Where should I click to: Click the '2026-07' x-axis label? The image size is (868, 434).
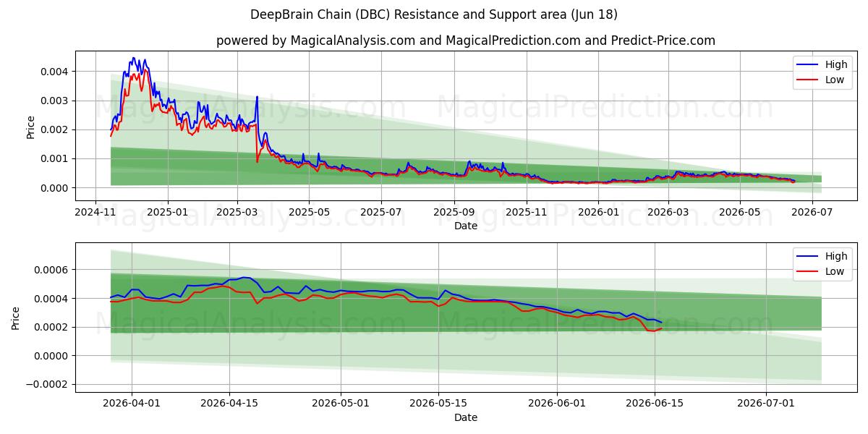click(812, 213)
